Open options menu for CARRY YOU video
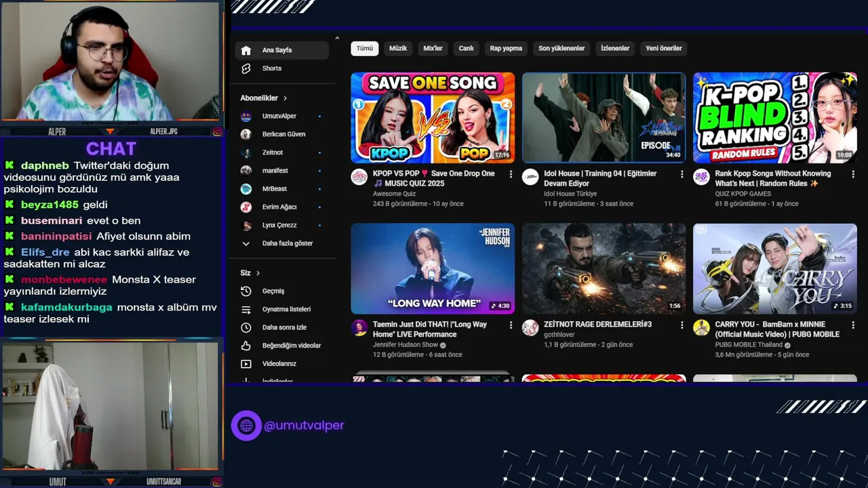This screenshot has width=868, height=488. pos(853,325)
